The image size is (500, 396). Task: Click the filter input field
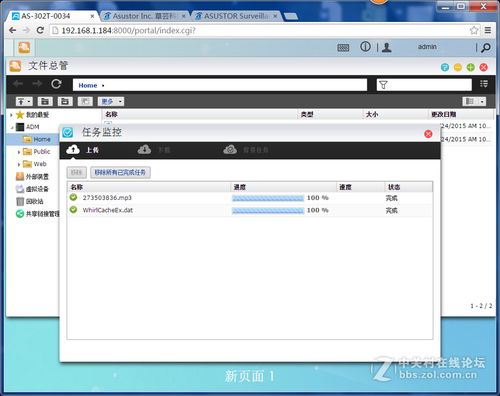(424, 85)
